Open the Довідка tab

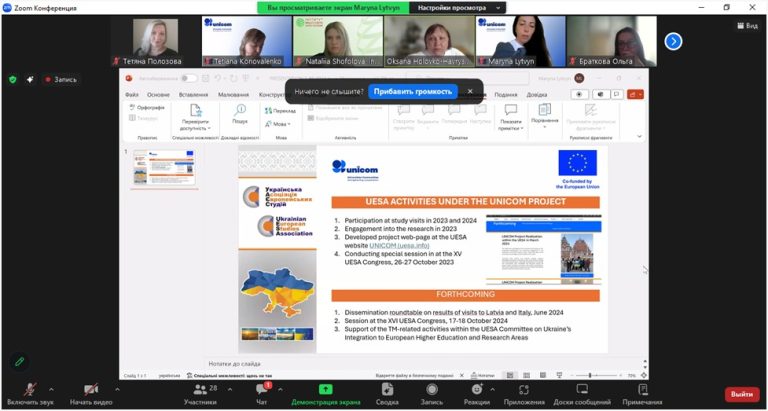point(537,95)
